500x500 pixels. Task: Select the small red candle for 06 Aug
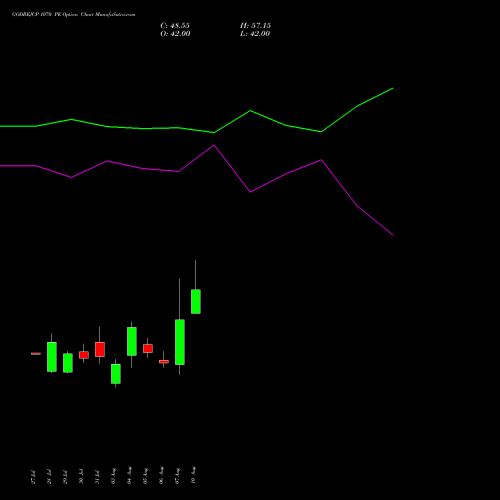point(164,361)
